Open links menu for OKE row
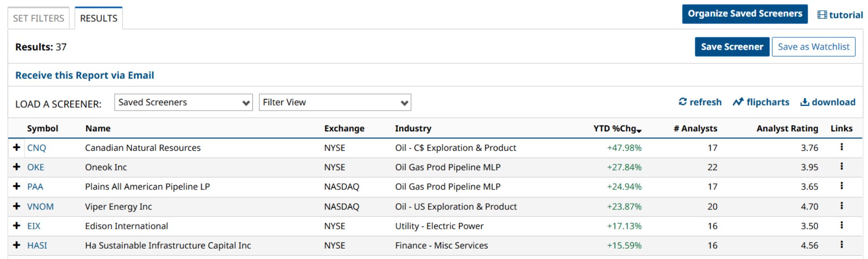Image resolution: width=868 pixels, height=259 pixels. [842, 166]
